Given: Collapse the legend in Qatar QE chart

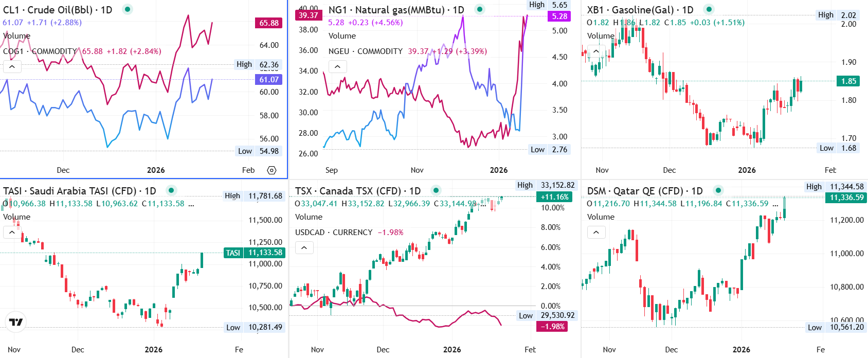Looking at the screenshot, I should [x=596, y=232].
